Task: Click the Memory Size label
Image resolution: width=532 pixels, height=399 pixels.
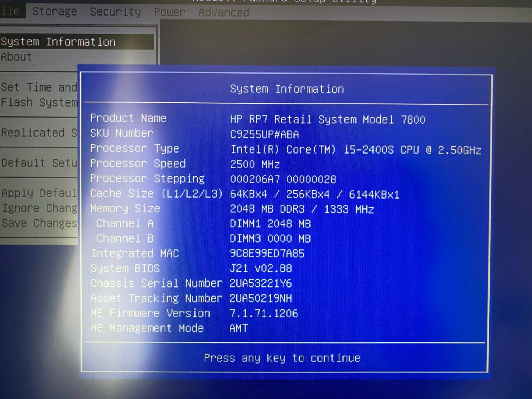Action: click(125, 209)
